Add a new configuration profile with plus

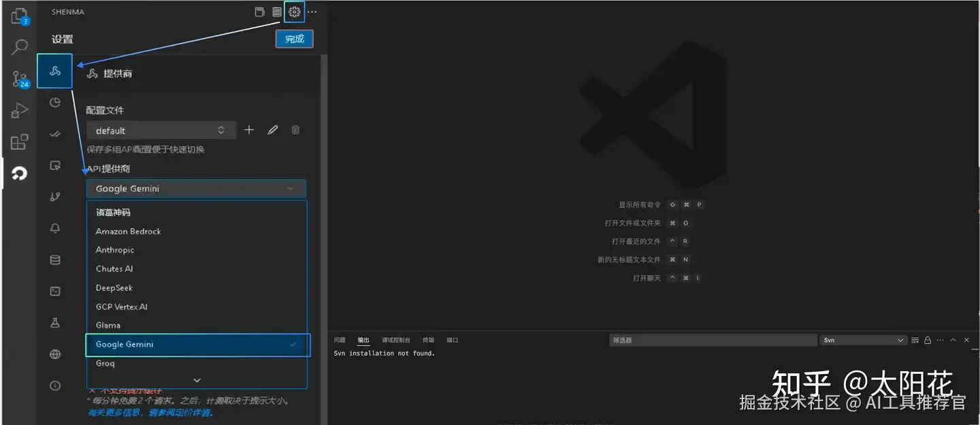249,130
